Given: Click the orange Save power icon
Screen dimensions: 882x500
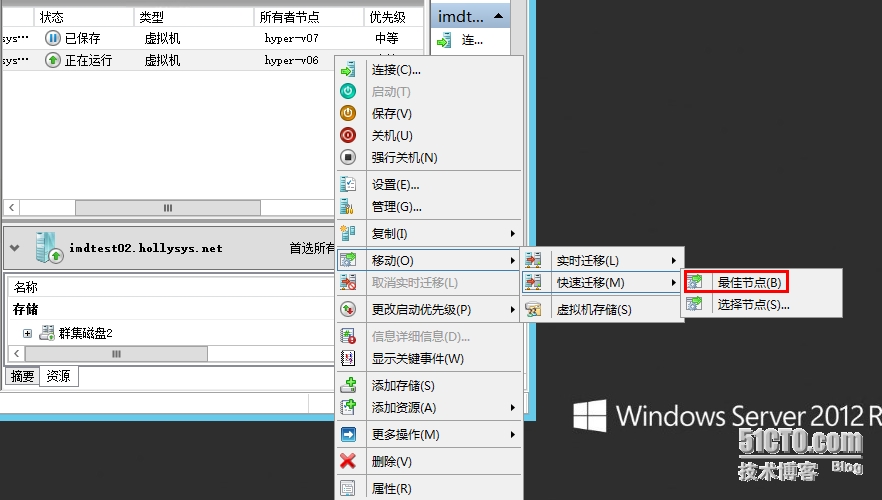Looking at the screenshot, I should pos(348,113).
